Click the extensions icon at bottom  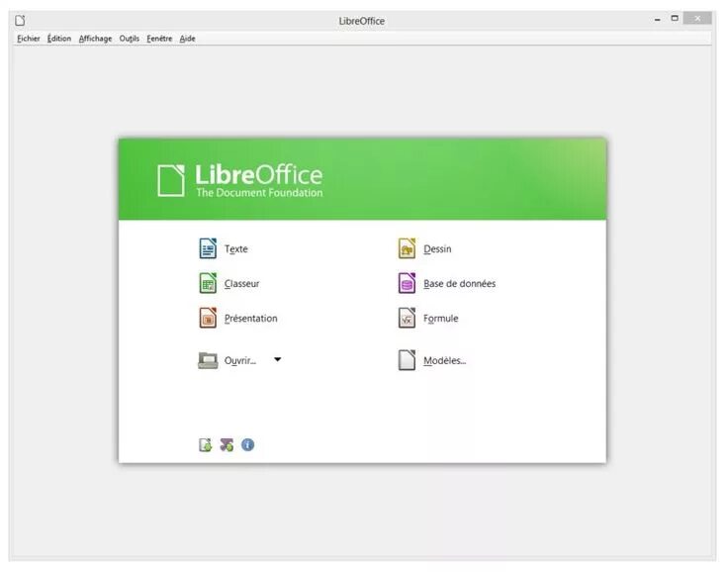point(227,444)
